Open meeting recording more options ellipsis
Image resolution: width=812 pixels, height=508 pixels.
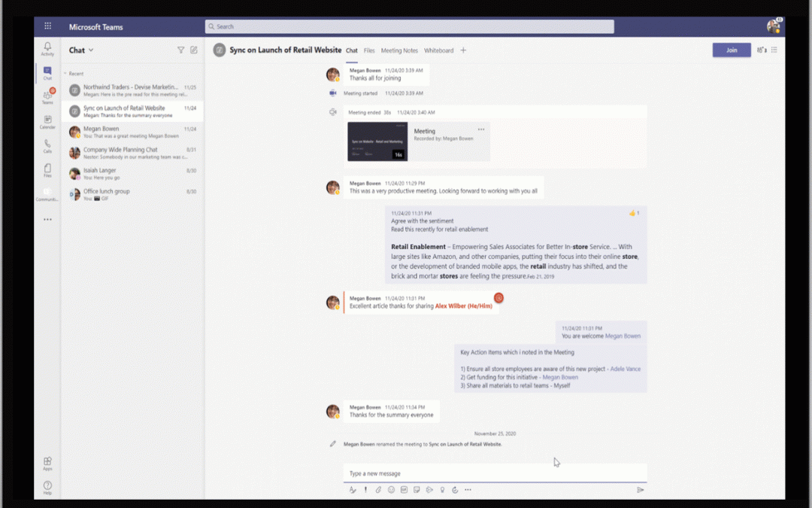point(481,129)
